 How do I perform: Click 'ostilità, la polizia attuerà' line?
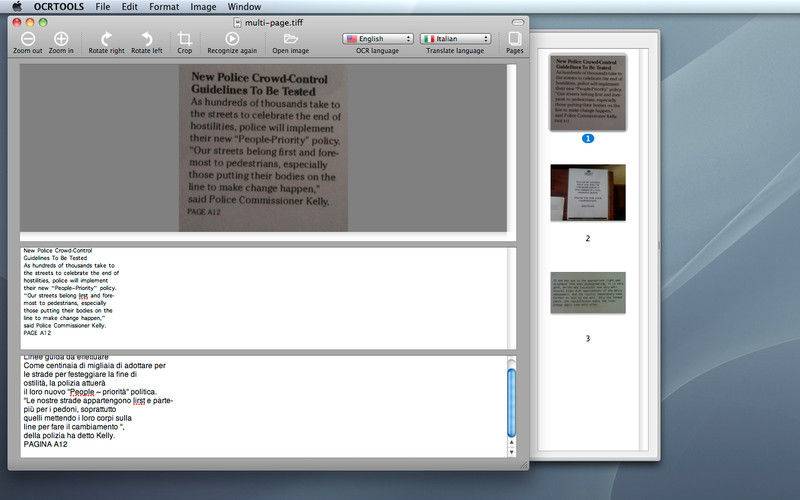(x=64, y=383)
